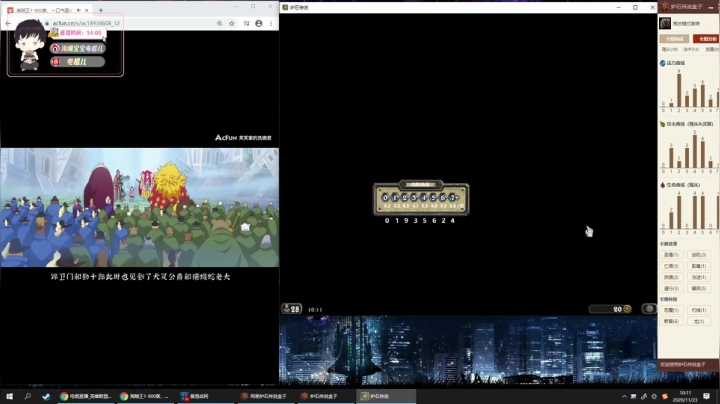This screenshot has height=404, width=720.
Task: Click the red deck analysis button
Action: pos(706,39)
